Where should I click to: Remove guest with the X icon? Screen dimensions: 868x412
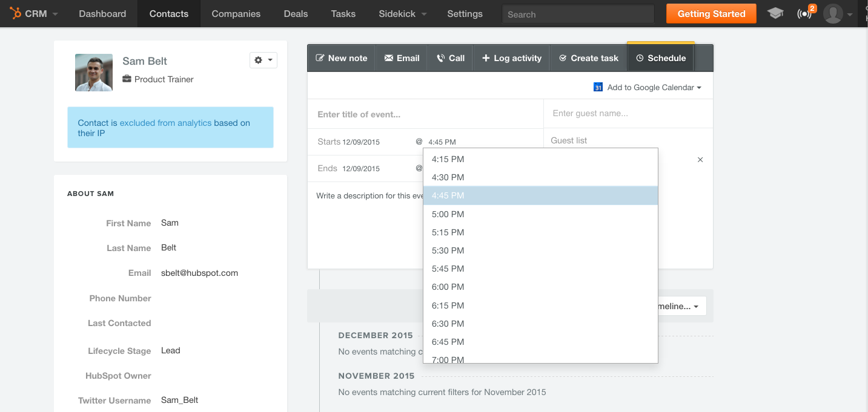pyautogui.click(x=700, y=160)
